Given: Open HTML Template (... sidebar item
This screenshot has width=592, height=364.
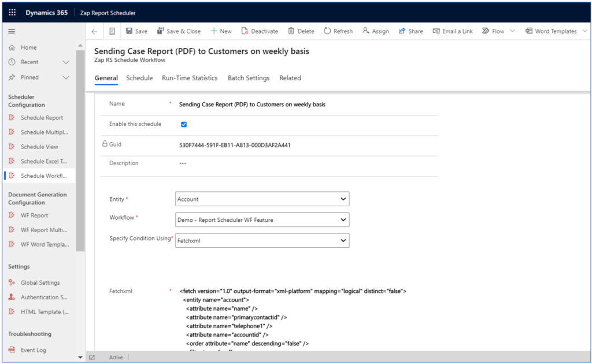Looking at the screenshot, I should (45, 311).
